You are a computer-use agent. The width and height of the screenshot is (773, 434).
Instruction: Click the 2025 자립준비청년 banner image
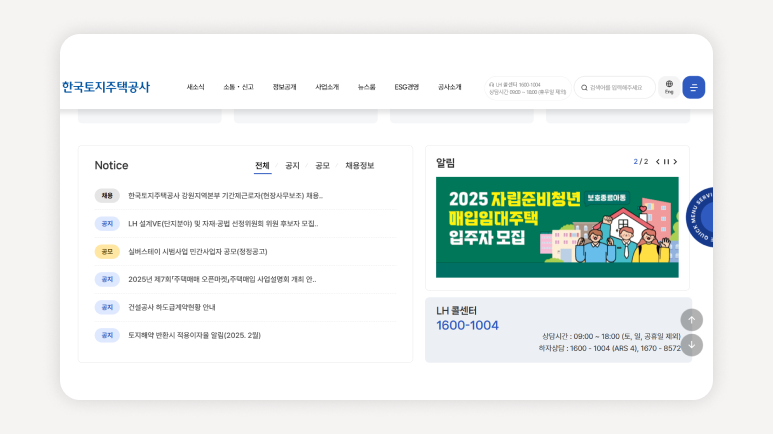[557, 227]
